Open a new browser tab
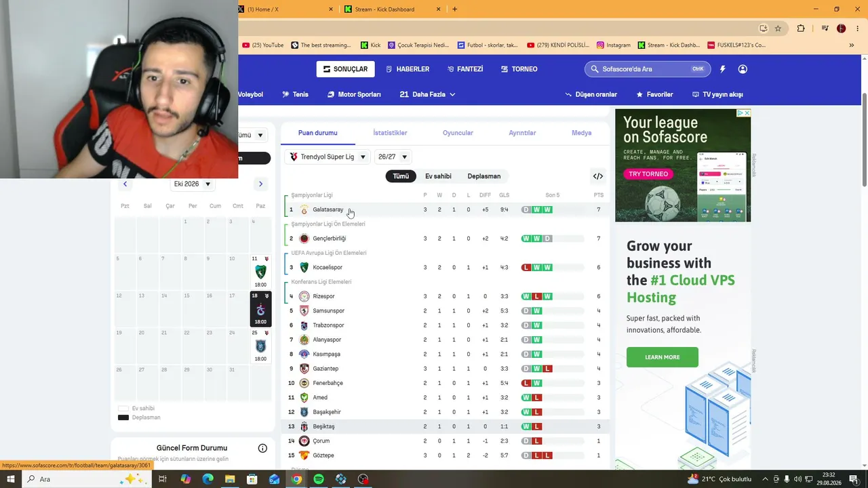 454,9
